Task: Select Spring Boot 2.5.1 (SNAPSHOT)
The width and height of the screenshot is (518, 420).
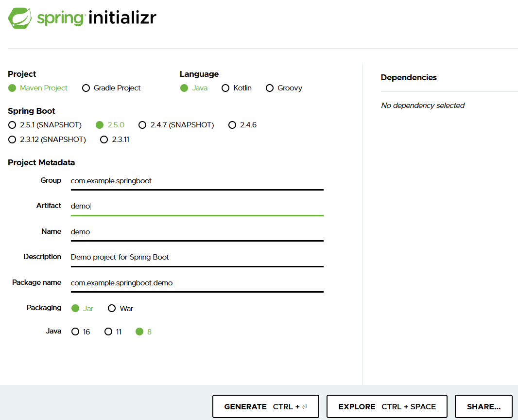Action: coord(45,125)
